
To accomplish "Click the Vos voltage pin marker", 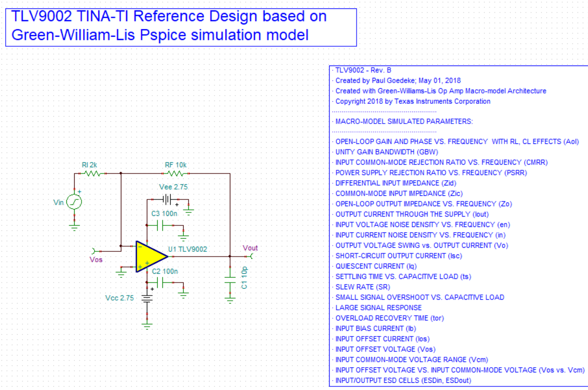I will point(94,251).
